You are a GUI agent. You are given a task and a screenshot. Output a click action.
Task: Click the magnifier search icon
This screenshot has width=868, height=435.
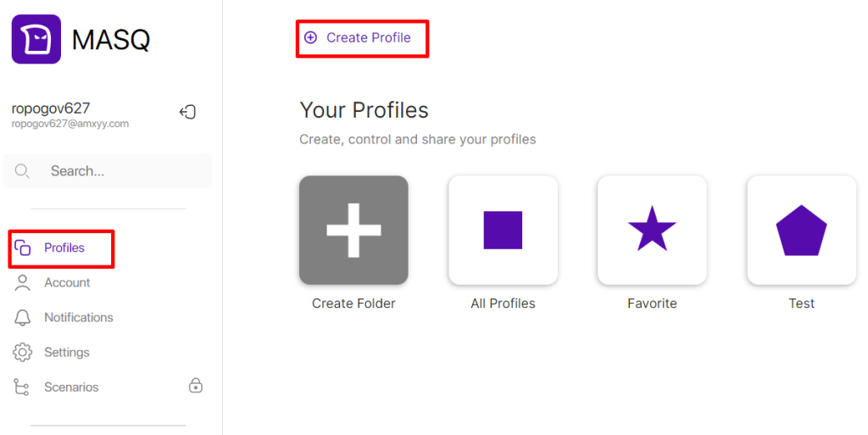pos(22,171)
